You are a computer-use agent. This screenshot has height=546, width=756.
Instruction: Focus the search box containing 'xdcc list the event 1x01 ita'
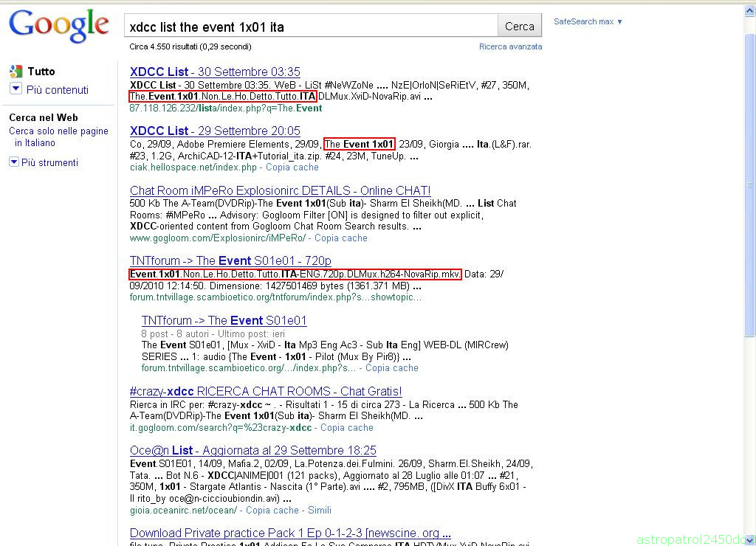[x=311, y=27]
